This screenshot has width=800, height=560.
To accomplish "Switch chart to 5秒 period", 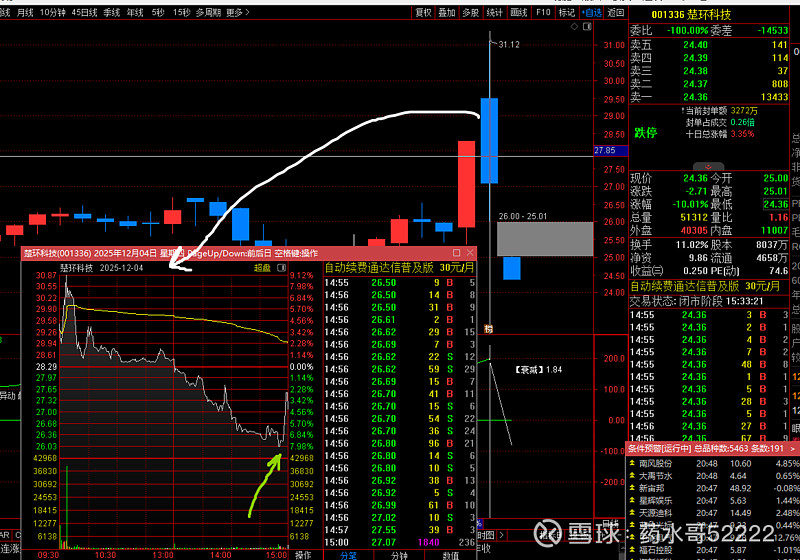I will point(158,12).
